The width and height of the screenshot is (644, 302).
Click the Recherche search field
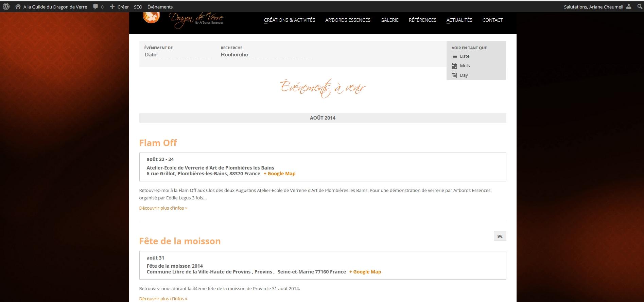point(266,55)
